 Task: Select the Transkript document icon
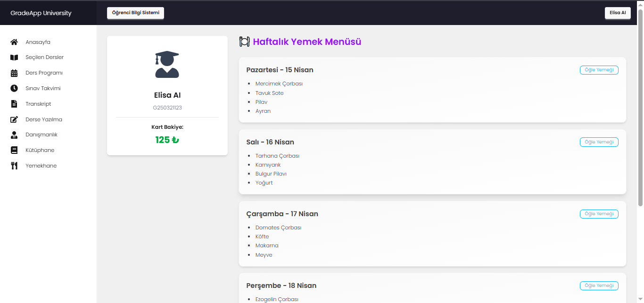tap(14, 104)
